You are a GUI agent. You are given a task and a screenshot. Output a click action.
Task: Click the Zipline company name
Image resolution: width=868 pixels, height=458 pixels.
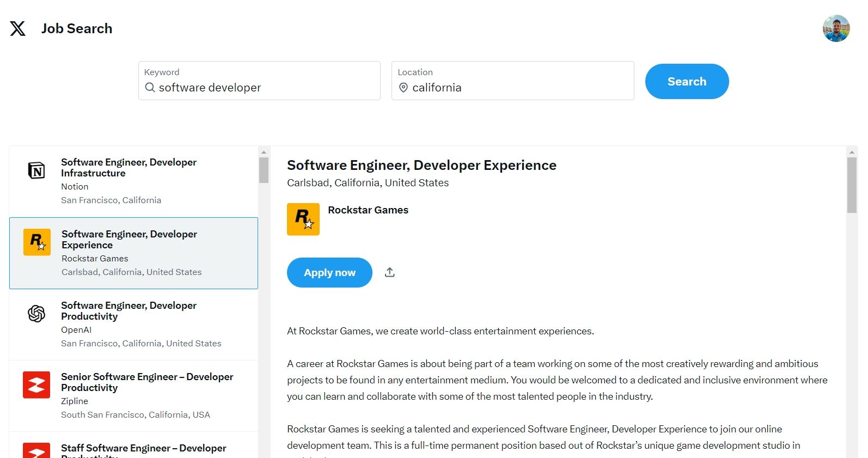pos(75,401)
